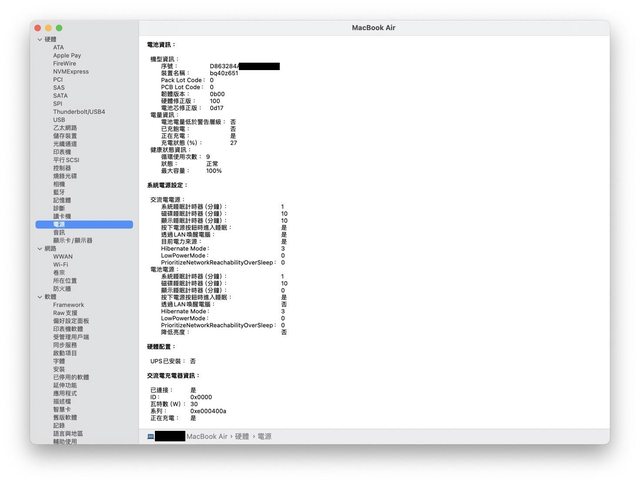Select USB in the sidebar
The width and height of the screenshot is (640, 484).
tap(59, 120)
